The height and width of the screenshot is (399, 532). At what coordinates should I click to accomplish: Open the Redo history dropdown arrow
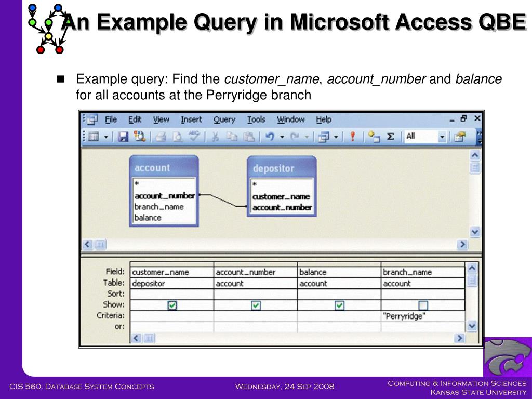307,137
